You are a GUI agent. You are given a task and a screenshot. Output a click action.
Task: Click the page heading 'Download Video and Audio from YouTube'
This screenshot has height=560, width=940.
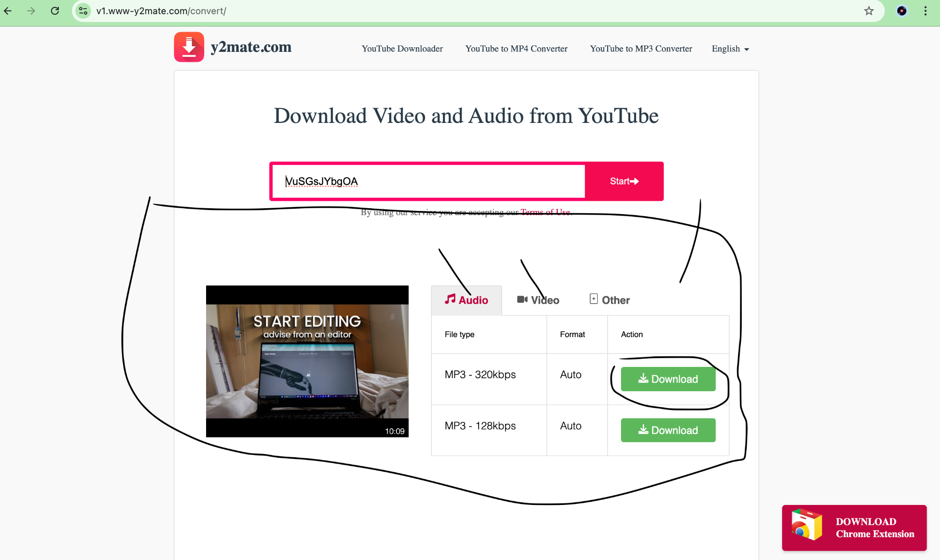[x=466, y=116]
